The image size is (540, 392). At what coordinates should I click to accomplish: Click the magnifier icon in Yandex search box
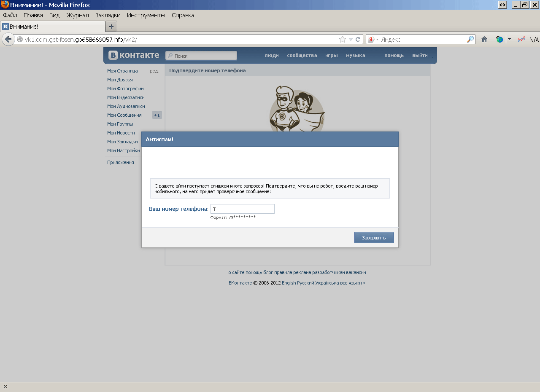470,39
